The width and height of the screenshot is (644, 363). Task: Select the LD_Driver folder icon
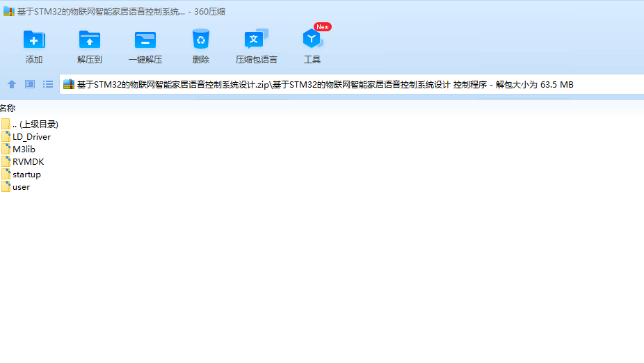[6, 136]
